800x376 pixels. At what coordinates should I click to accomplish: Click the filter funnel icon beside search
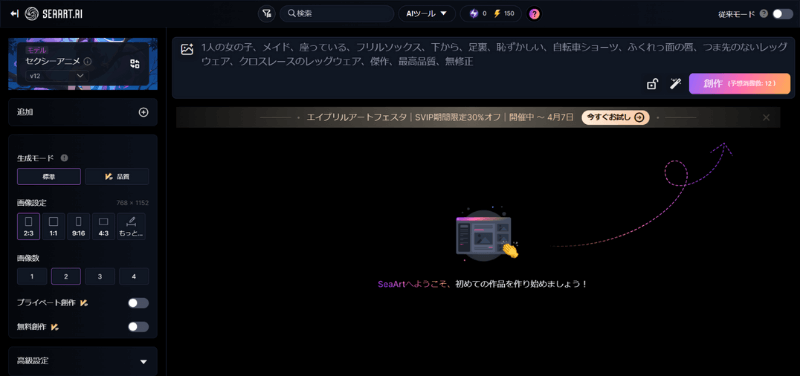(x=266, y=14)
